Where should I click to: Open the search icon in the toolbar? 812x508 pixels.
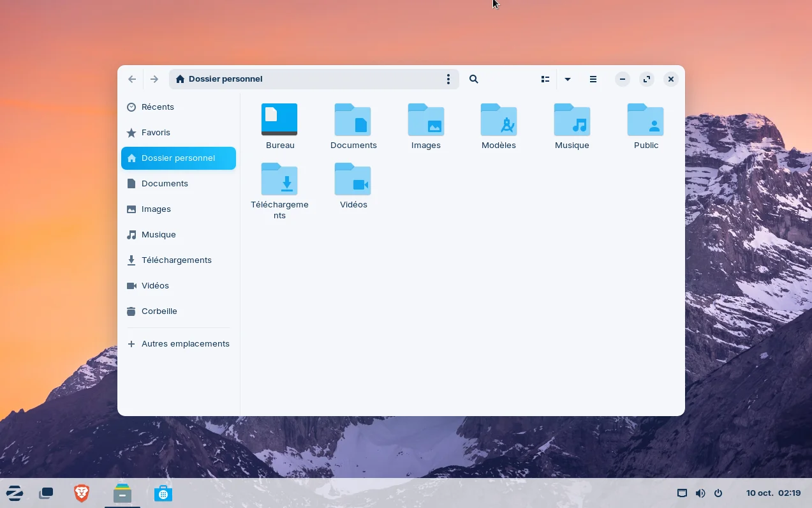(473, 79)
